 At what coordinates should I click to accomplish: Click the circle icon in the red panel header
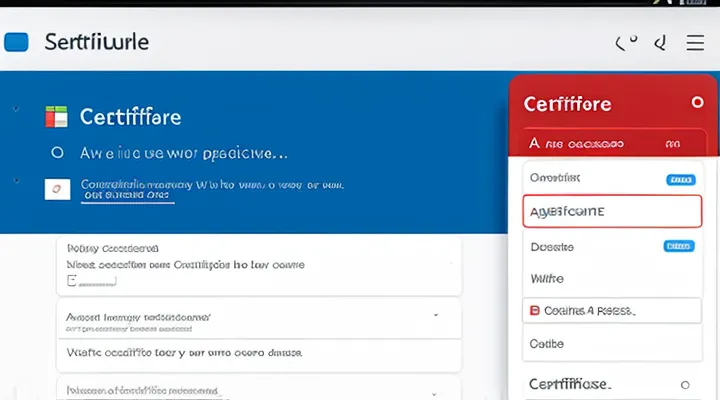(697, 103)
